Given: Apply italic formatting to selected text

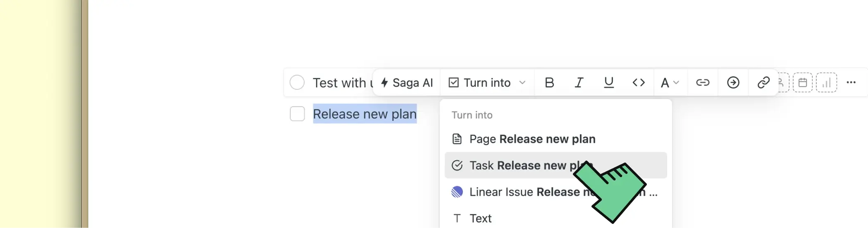Looking at the screenshot, I should [579, 83].
